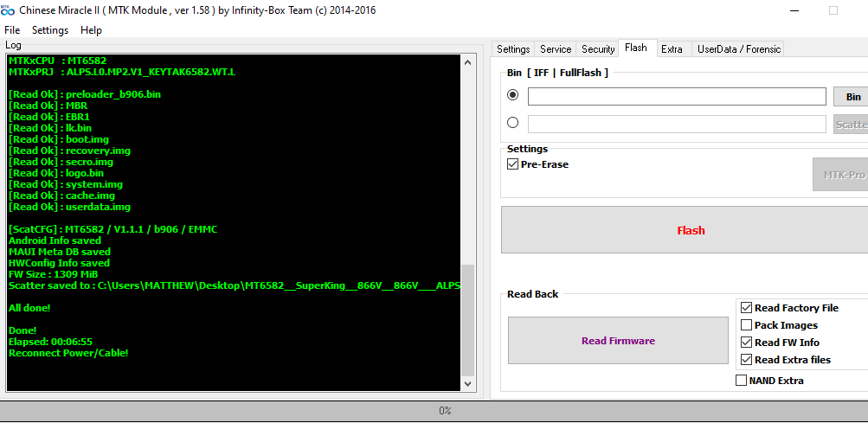Click the 0% progress bar
This screenshot has height=423, width=868.
coord(434,410)
